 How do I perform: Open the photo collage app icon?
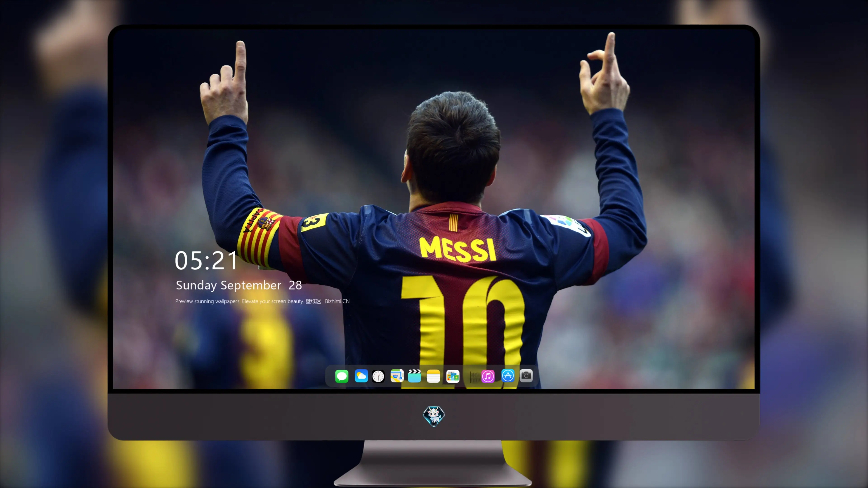pos(453,376)
